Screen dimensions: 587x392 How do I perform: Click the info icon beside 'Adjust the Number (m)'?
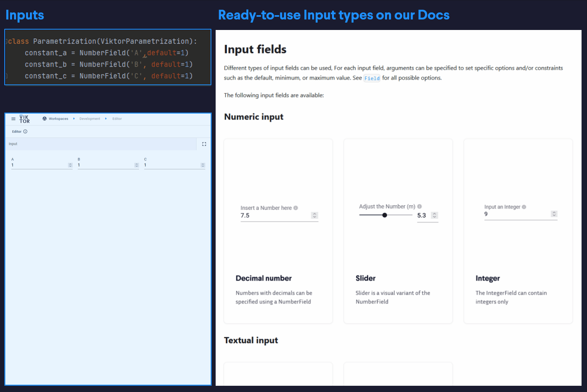pos(419,206)
